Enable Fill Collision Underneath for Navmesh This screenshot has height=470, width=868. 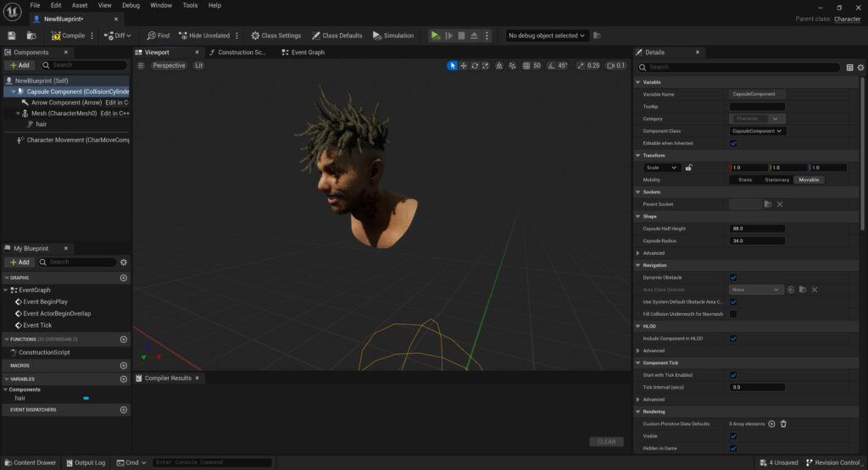tap(733, 314)
